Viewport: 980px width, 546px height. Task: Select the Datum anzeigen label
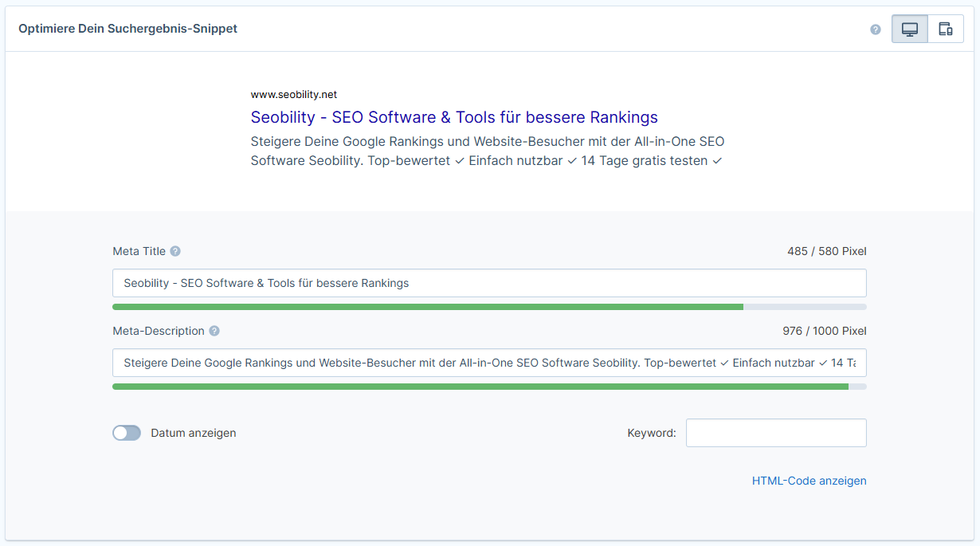[194, 433]
